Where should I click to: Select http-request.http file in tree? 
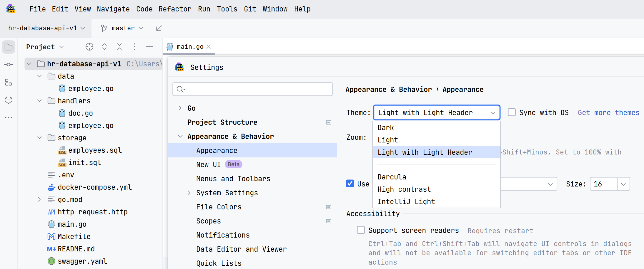point(93,212)
